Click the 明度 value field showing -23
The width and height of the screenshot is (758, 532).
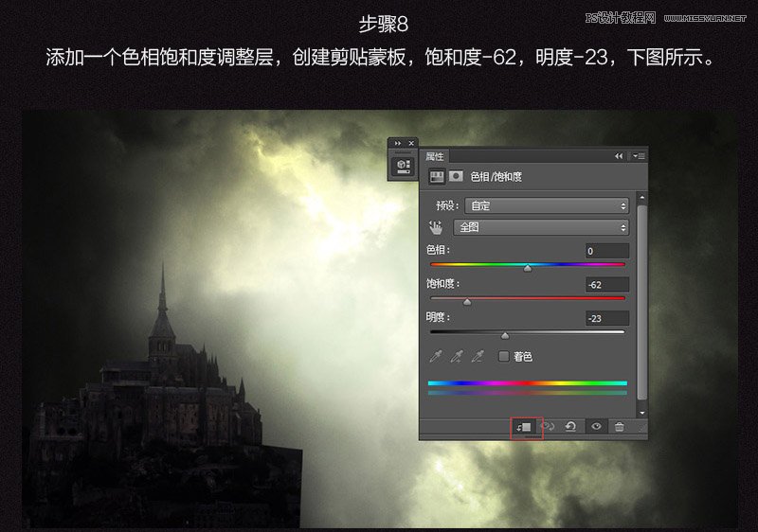pos(607,319)
